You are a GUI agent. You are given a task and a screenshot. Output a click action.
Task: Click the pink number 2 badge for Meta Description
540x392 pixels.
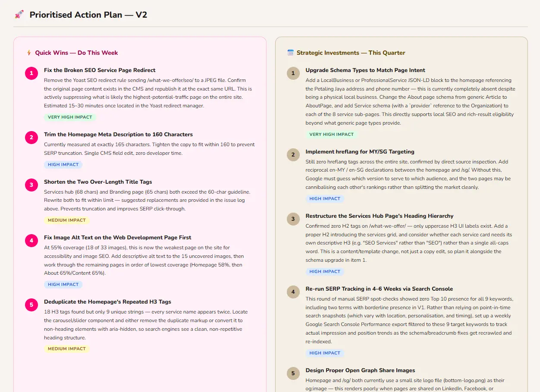tap(31, 138)
